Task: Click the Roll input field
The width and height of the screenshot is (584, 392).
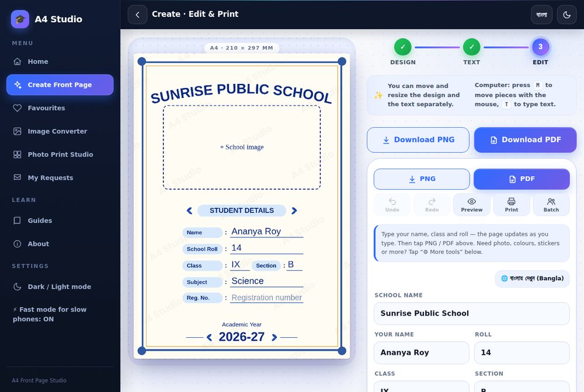Action: [522, 352]
